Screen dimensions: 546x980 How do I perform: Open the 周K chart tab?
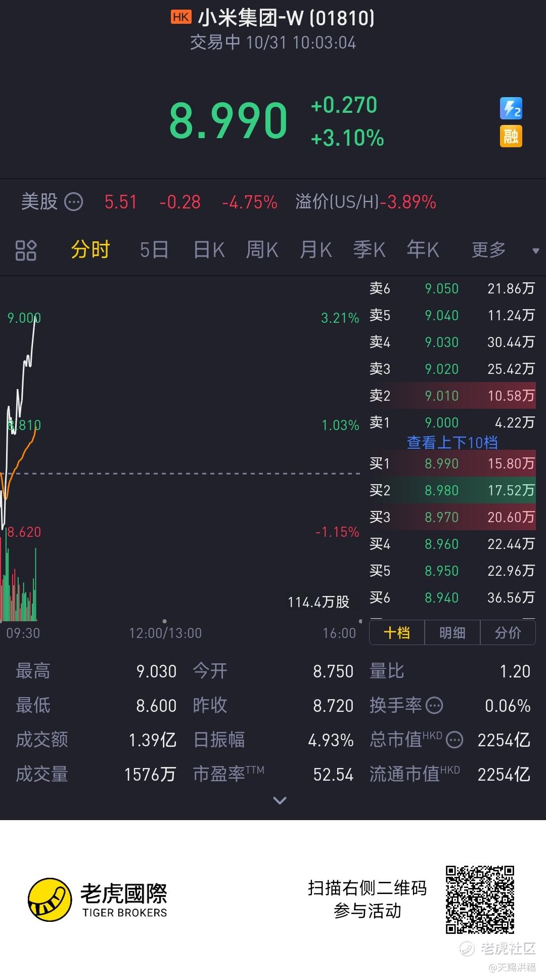click(x=262, y=250)
